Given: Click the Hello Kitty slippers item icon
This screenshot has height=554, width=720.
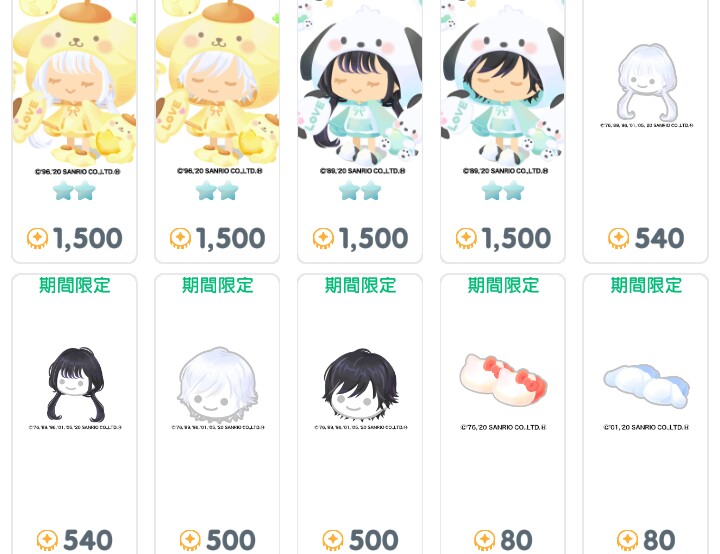Looking at the screenshot, I should tap(503, 379).
